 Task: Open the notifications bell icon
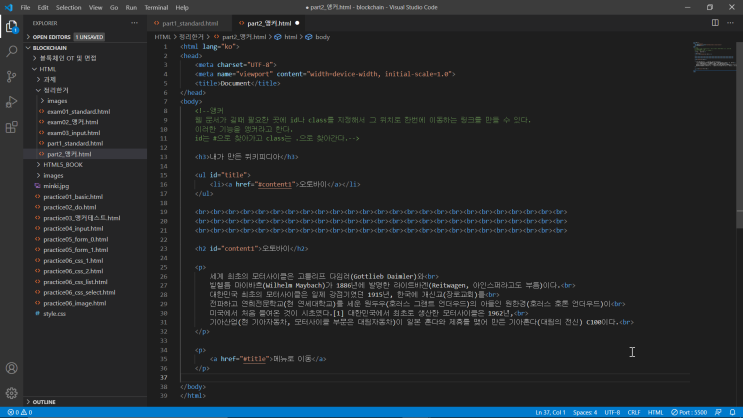pyautogui.click(x=733, y=412)
